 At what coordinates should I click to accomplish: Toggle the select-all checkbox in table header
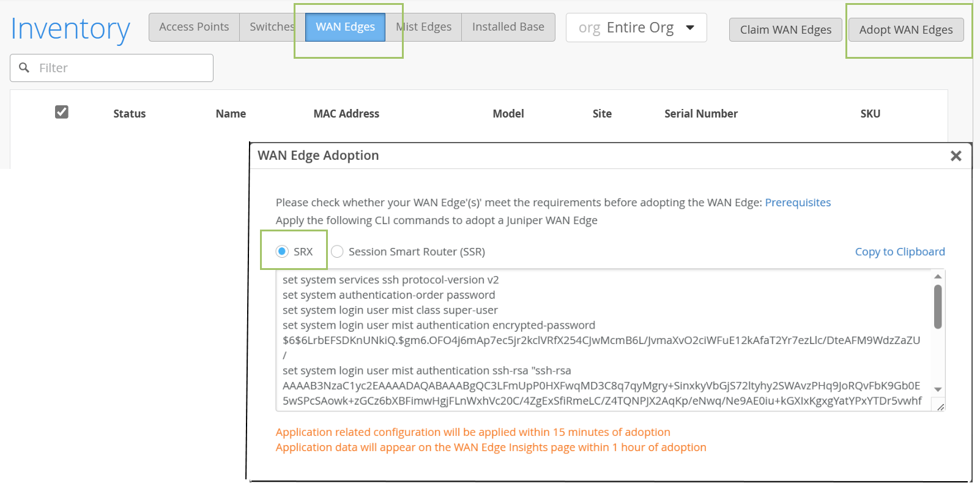[x=62, y=112]
